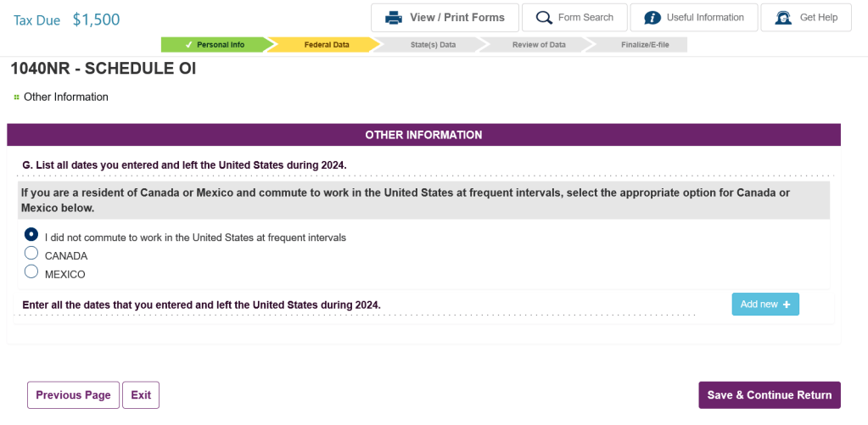This screenshot has width=868, height=425.
Task: Go back with Previous Page button
Action: [73, 395]
